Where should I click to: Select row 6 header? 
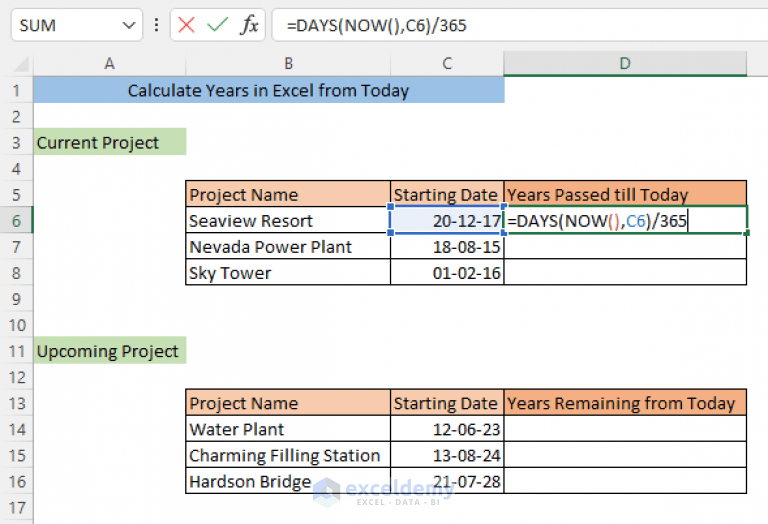(x=17, y=221)
